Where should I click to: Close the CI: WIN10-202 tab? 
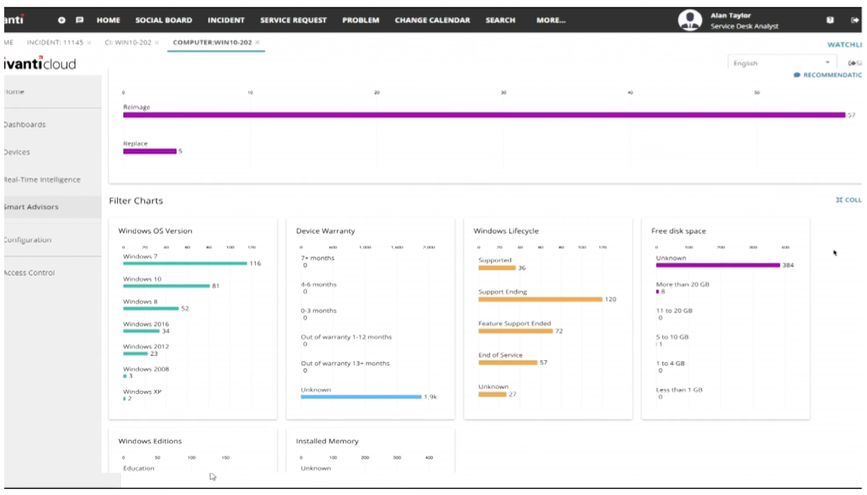(x=156, y=43)
